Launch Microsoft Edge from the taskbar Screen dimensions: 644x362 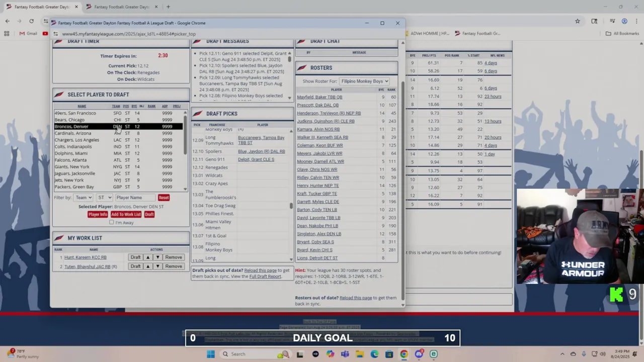tap(374, 354)
